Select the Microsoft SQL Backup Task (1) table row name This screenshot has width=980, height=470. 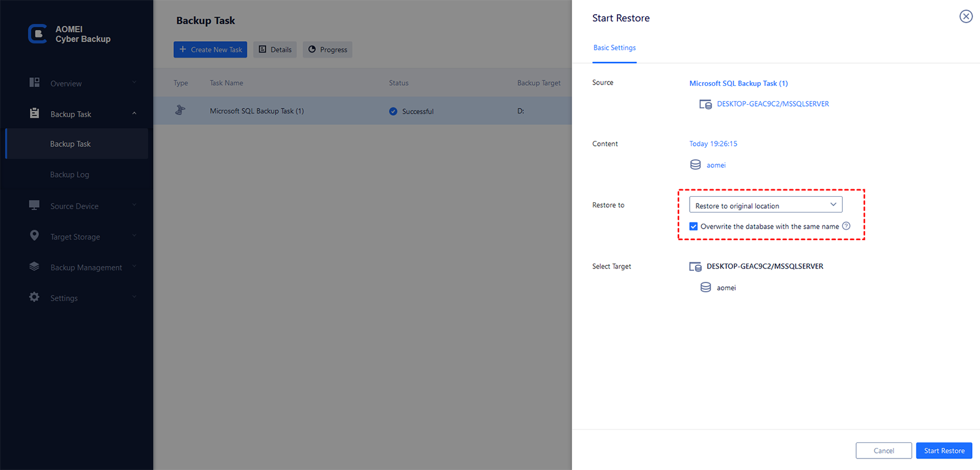257,111
